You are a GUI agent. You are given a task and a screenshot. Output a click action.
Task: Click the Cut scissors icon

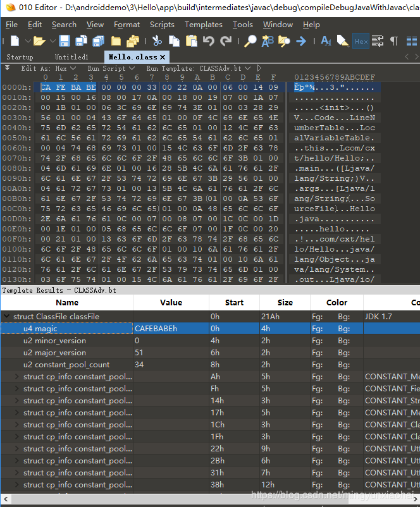click(x=158, y=41)
